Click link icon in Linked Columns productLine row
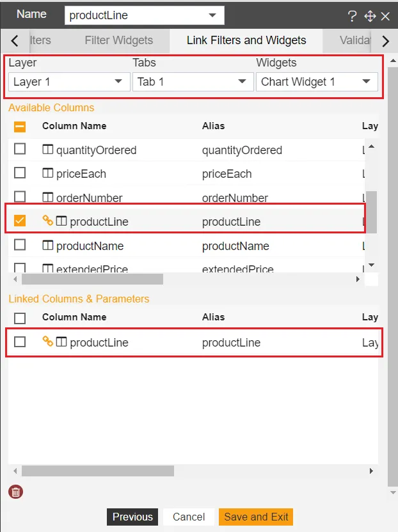Viewport: 398px width, 532px height. click(x=47, y=341)
